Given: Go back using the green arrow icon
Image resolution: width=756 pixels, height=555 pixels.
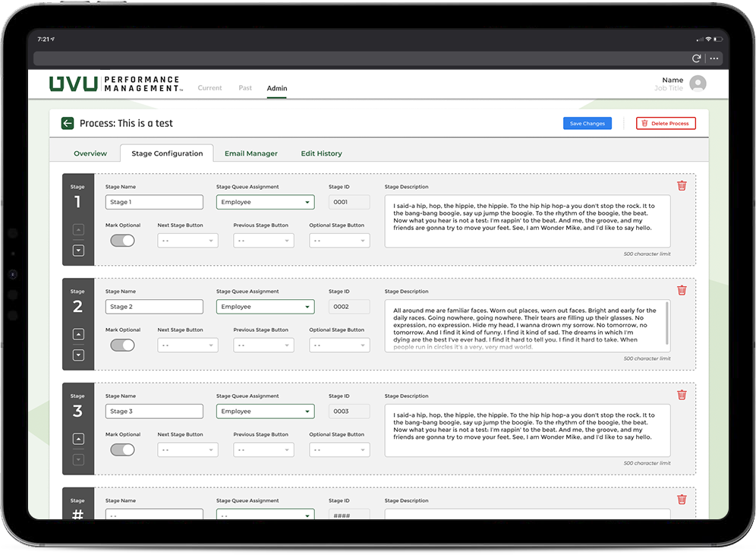Looking at the screenshot, I should click(68, 124).
